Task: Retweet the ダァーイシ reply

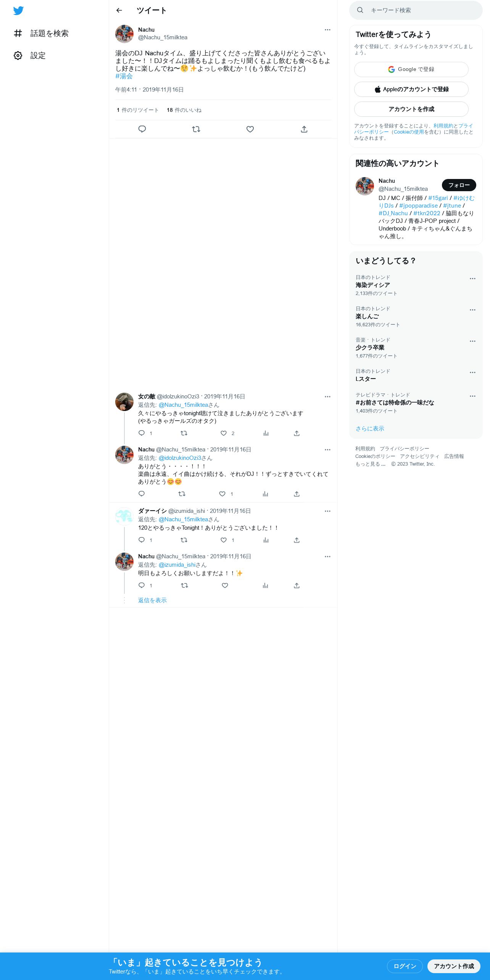Action: coord(184,540)
